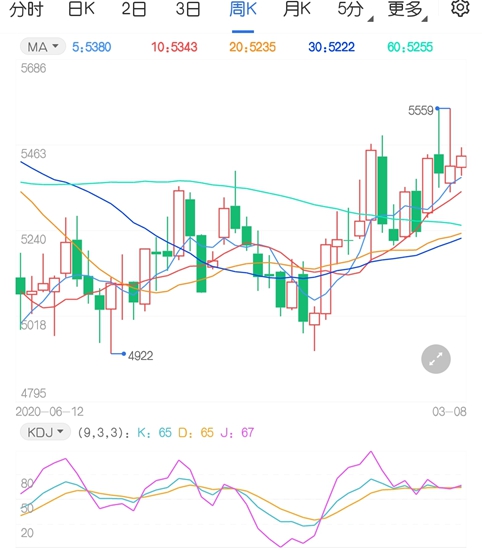482x550 pixels.
Task: Select the latest candlestick on the chart
Action: [x=461, y=161]
